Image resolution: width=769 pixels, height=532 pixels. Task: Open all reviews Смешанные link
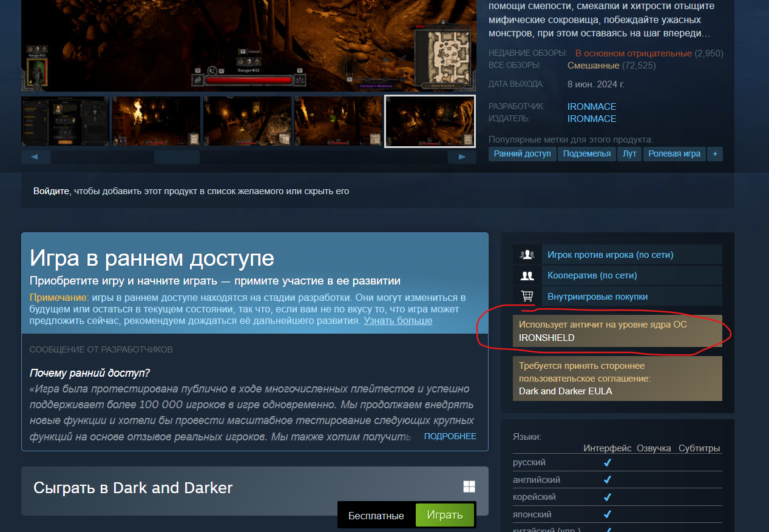(x=594, y=65)
